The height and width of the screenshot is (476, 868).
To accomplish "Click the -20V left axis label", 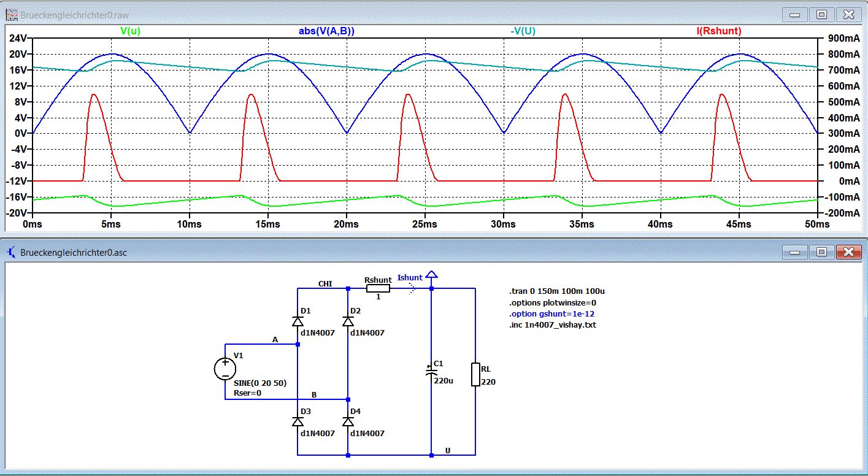I will pyautogui.click(x=17, y=213).
